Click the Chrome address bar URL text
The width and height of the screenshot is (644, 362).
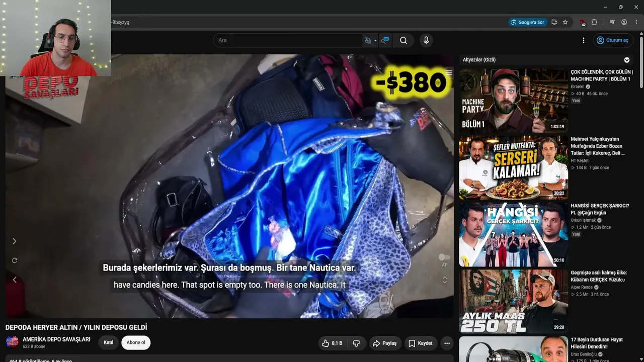point(120,22)
